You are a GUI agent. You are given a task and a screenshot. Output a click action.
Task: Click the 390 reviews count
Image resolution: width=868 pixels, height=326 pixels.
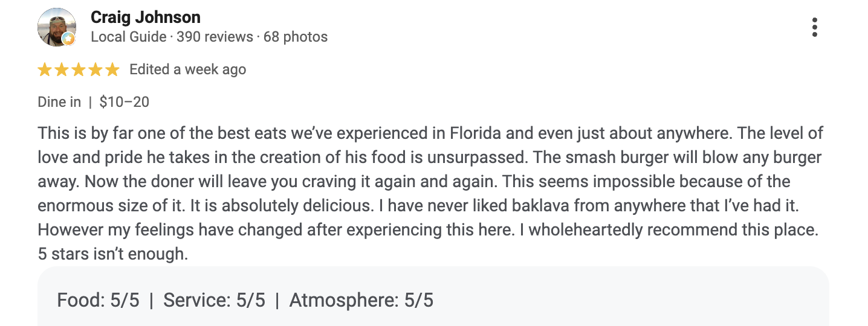[215, 37]
